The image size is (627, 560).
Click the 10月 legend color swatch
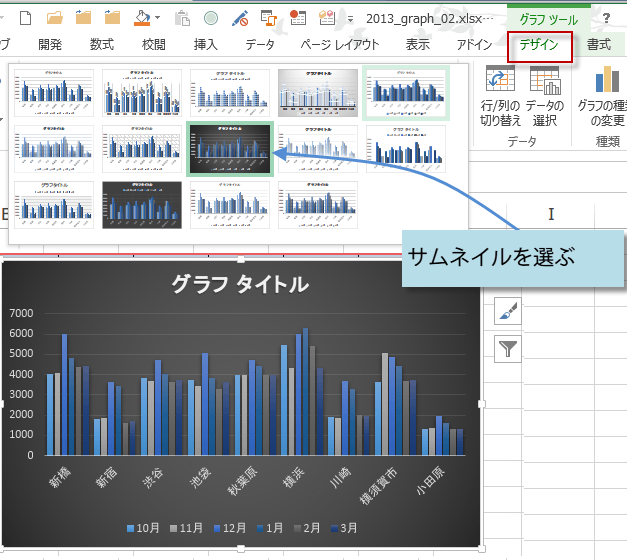[x=132, y=528]
